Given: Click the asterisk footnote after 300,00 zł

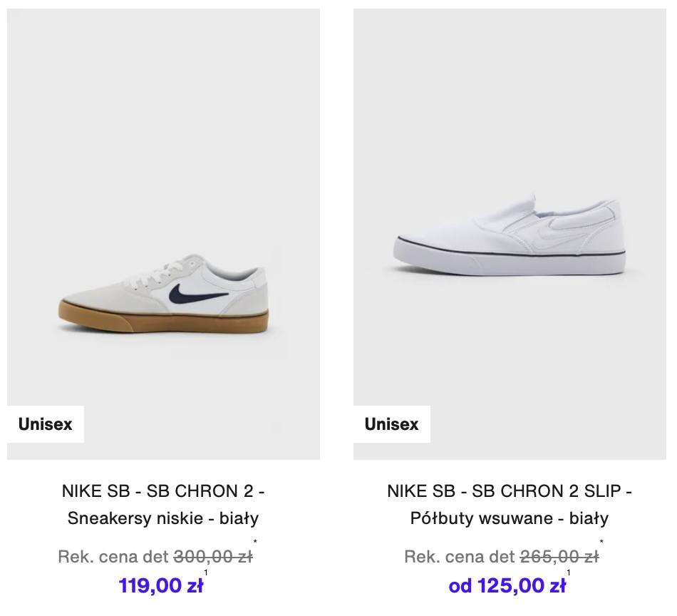Looking at the screenshot, I should [x=255, y=542].
